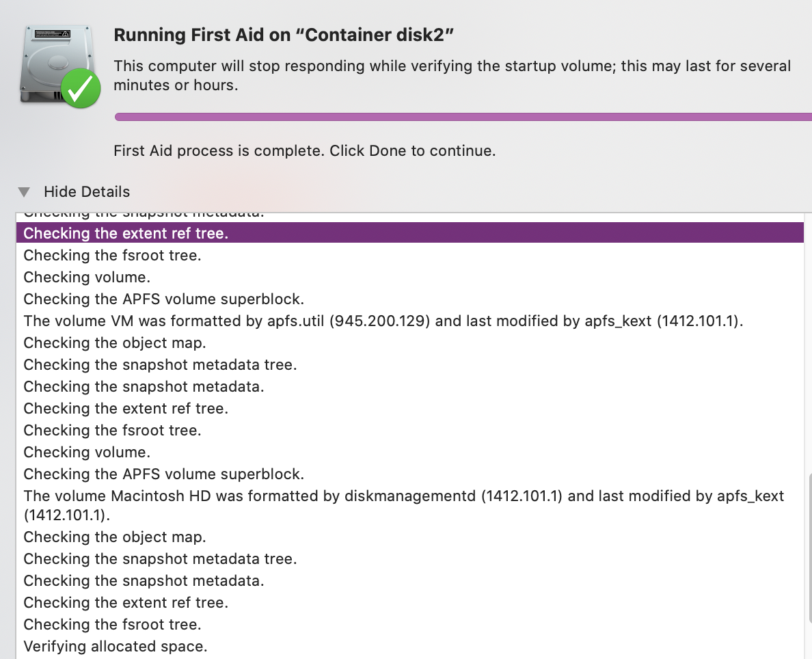This screenshot has width=812, height=659.
Task: Collapse details using the disclosure triangle
Action: (24, 192)
